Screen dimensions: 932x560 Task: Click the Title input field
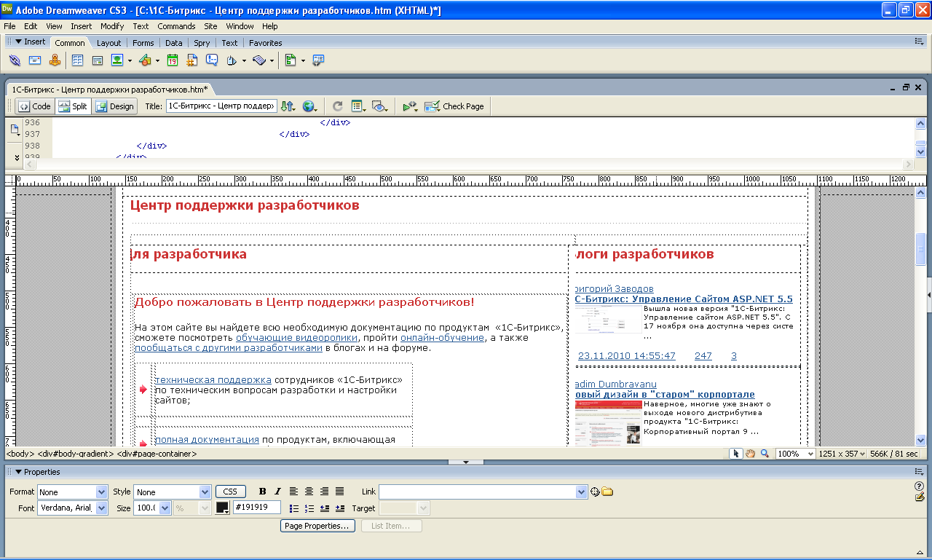pos(221,106)
